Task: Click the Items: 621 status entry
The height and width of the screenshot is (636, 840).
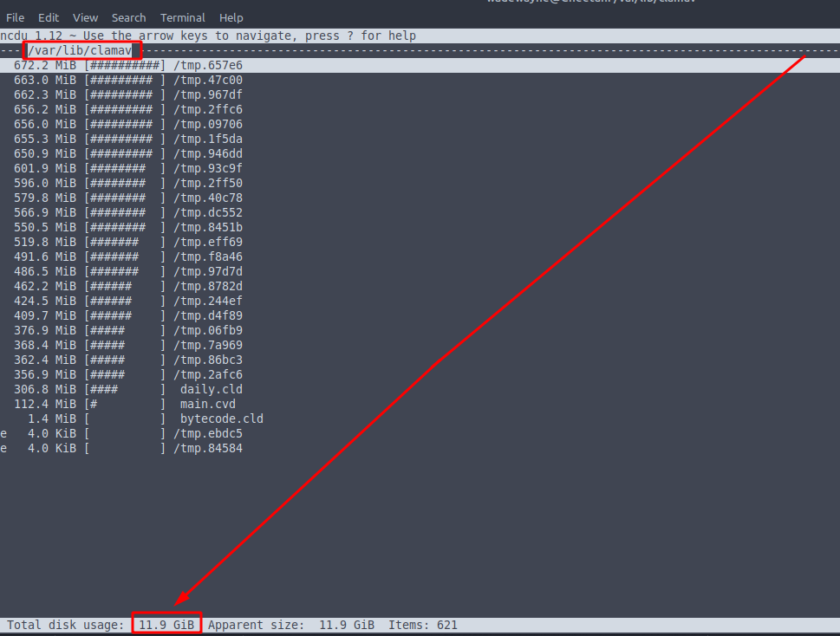Action: (x=423, y=625)
